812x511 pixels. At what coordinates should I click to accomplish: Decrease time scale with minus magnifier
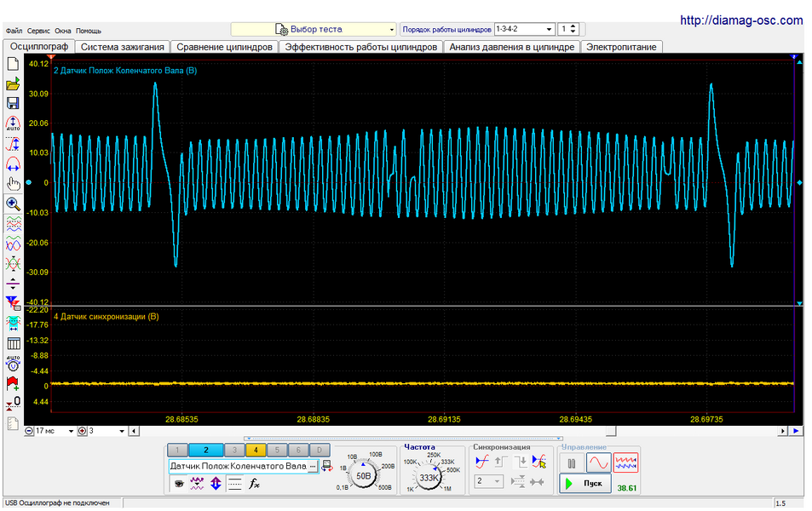click(x=29, y=431)
